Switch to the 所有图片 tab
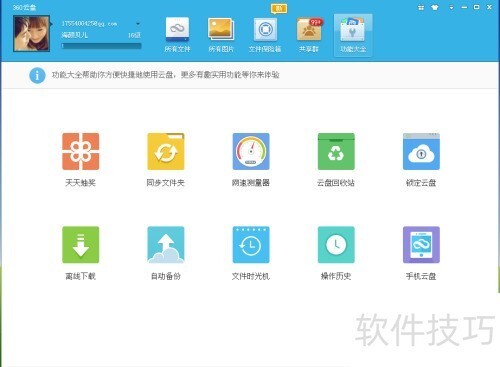The width and height of the screenshot is (500, 367). [x=221, y=35]
